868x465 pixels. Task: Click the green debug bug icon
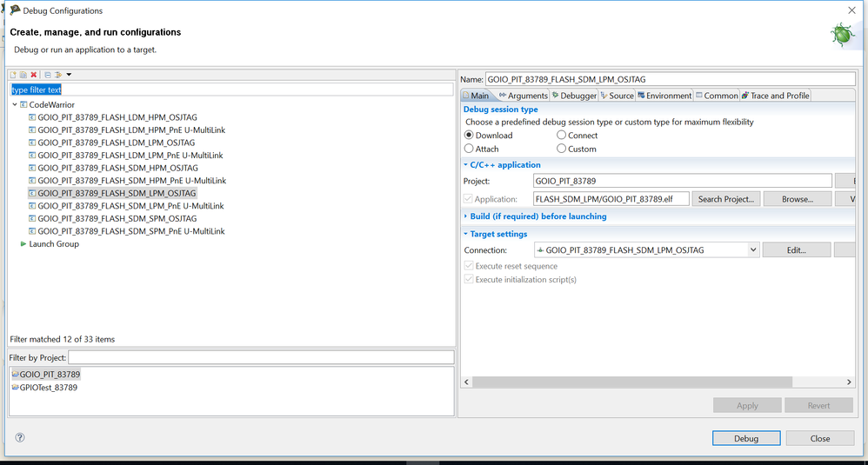coord(843,35)
